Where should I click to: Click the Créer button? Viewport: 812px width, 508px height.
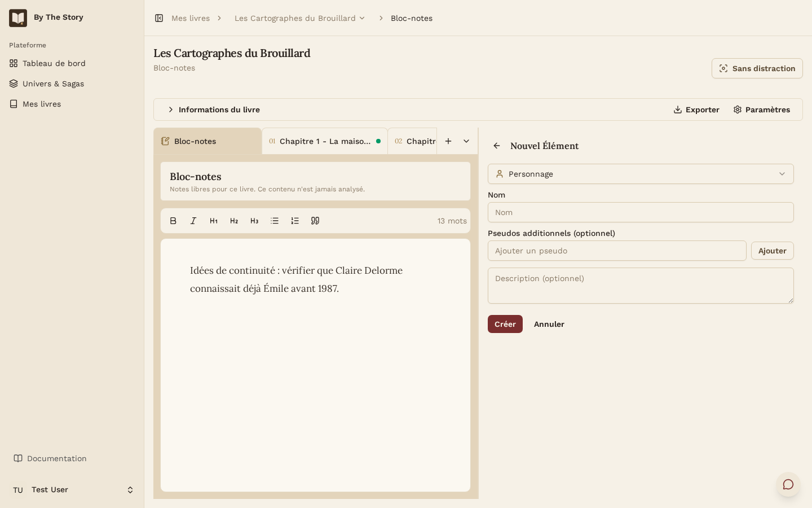point(505,324)
